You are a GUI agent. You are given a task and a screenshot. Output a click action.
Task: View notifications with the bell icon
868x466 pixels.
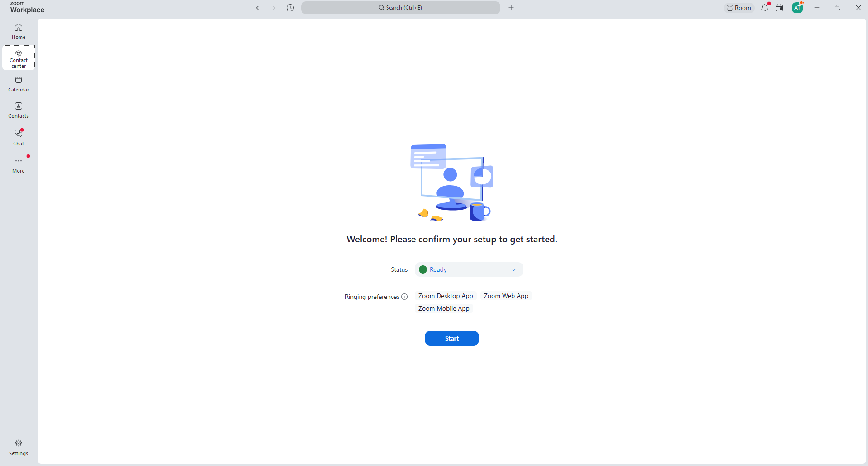pos(765,8)
